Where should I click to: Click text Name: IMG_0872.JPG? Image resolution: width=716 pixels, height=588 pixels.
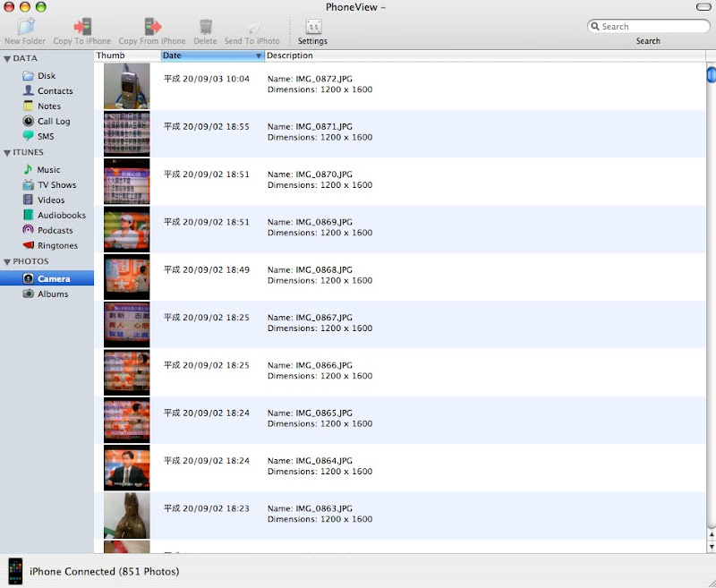(x=310, y=79)
